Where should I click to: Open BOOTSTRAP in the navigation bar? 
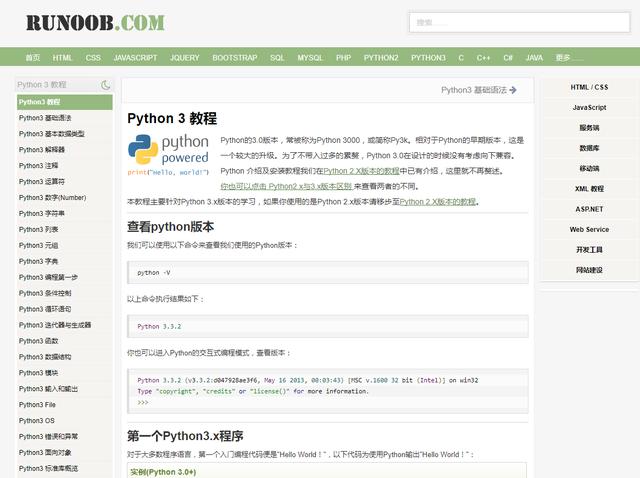pos(235,58)
